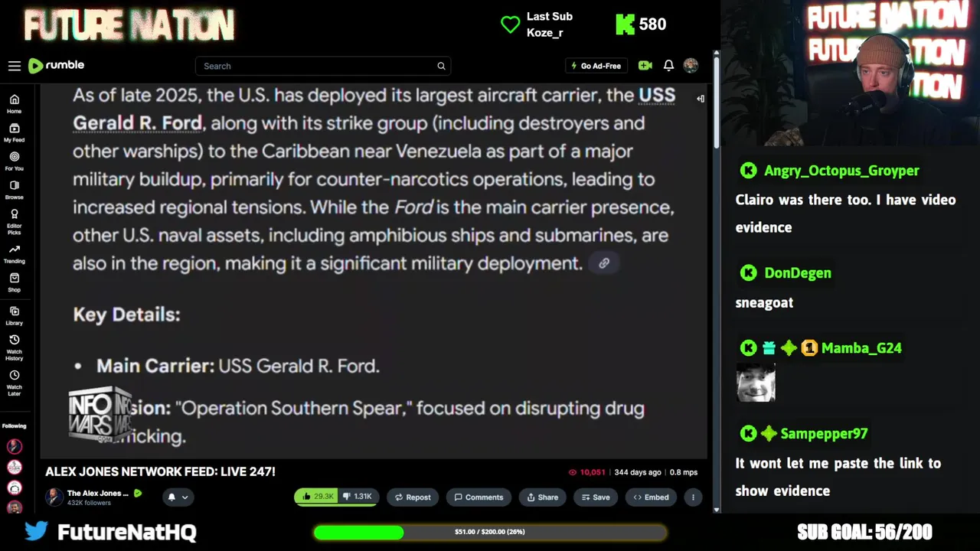Open the user profile avatar menu
Screen dimensions: 980x551
pos(691,66)
